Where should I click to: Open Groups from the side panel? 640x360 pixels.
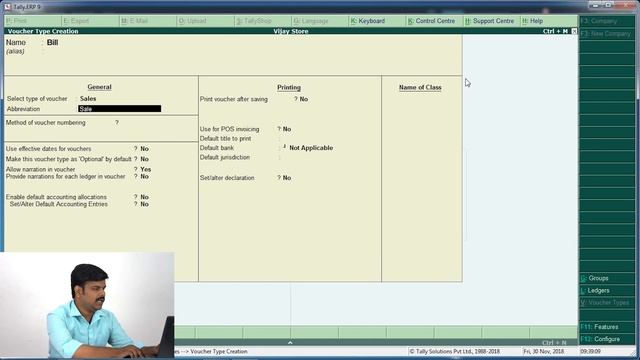point(607,278)
